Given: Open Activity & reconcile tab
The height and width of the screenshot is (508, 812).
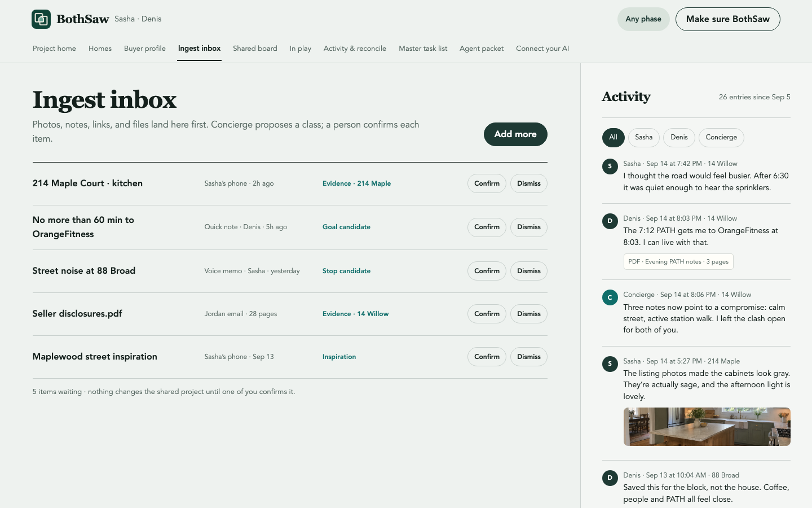Looking at the screenshot, I should click(355, 49).
